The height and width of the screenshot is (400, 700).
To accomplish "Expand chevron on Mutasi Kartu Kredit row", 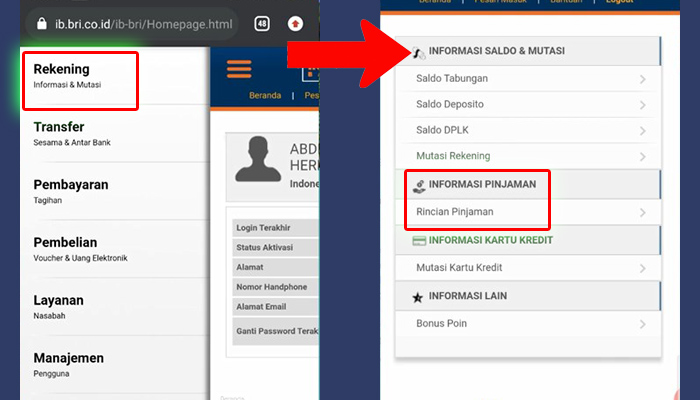I will click(642, 269).
